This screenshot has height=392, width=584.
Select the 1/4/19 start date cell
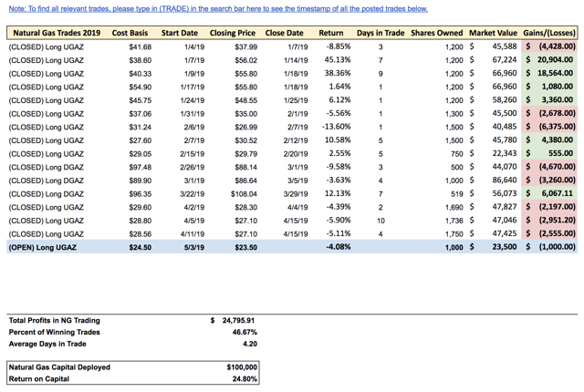point(194,46)
